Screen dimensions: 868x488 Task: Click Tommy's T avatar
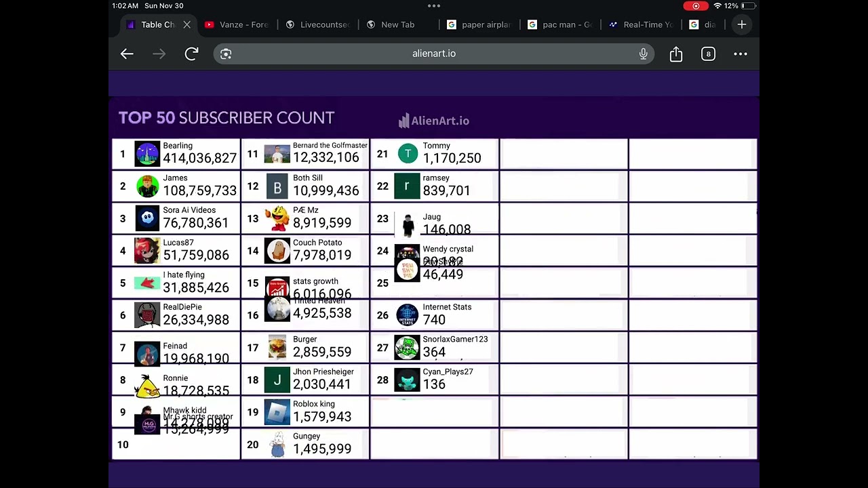(408, 154)
